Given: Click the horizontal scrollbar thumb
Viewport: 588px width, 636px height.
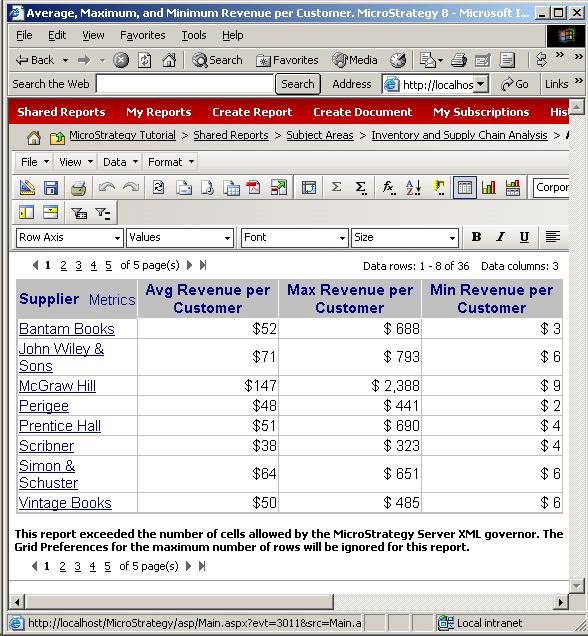Looking at the screenshot, I should point(179,602).
